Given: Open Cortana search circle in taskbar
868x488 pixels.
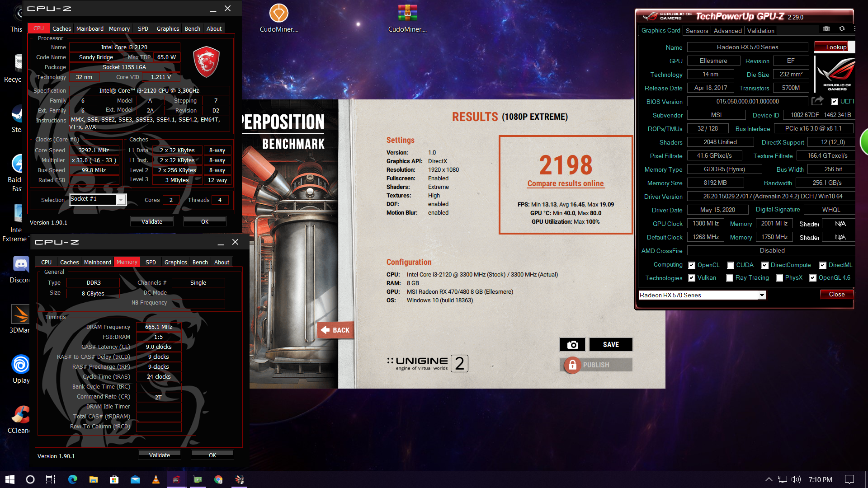Looking at the screenshot, I should (30, 479).
